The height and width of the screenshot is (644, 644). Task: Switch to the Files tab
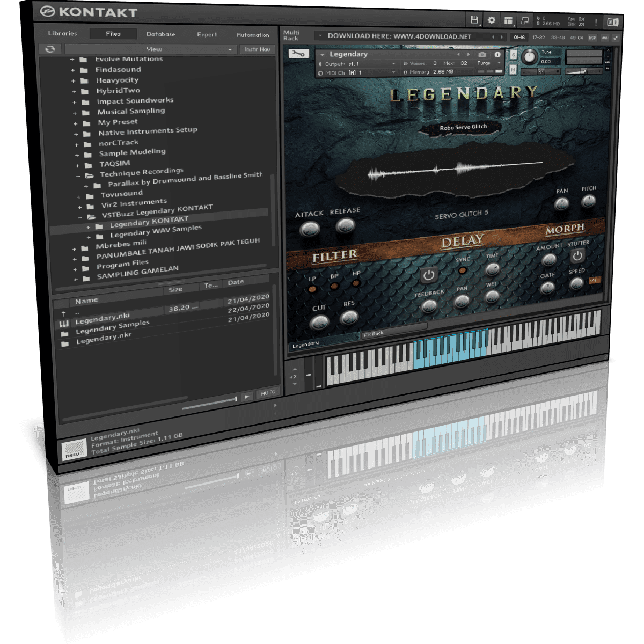[113, 34]
